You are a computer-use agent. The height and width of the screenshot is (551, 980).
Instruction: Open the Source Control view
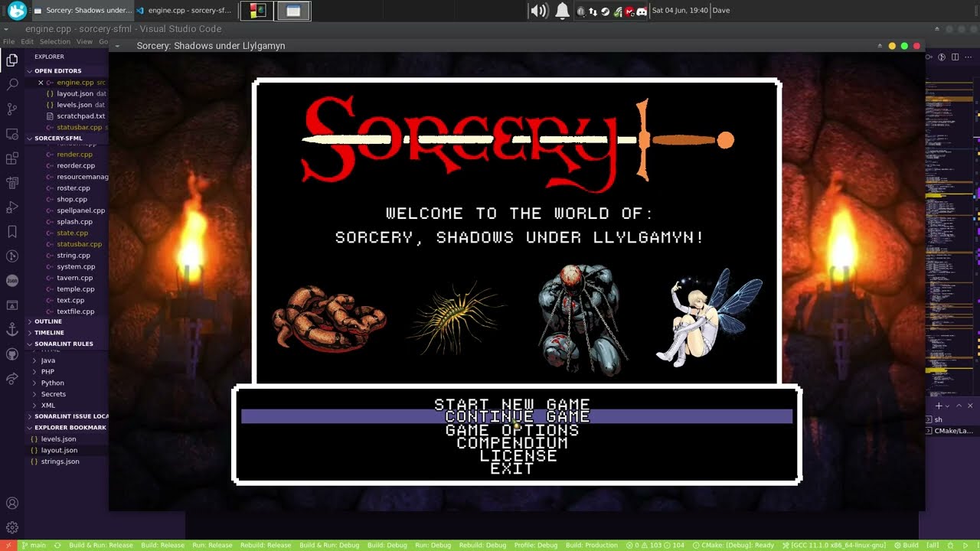click(x=12, y=109)
